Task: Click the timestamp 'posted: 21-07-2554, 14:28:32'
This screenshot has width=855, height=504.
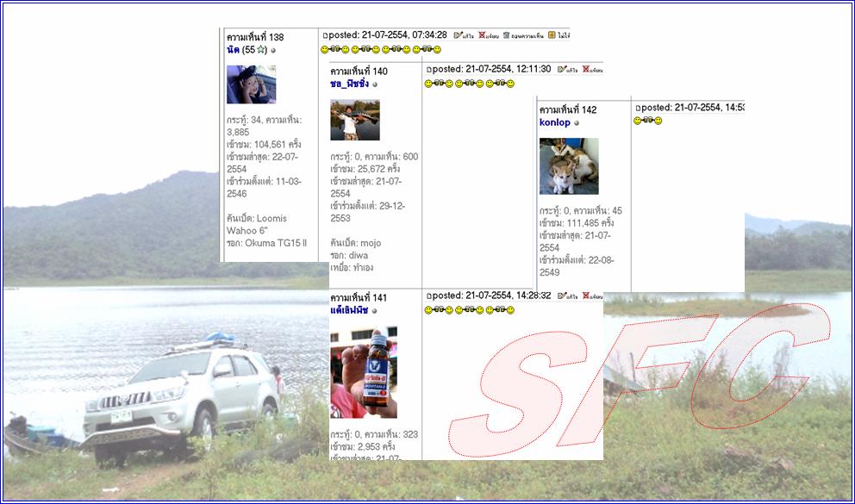Action: pos(491,296)
